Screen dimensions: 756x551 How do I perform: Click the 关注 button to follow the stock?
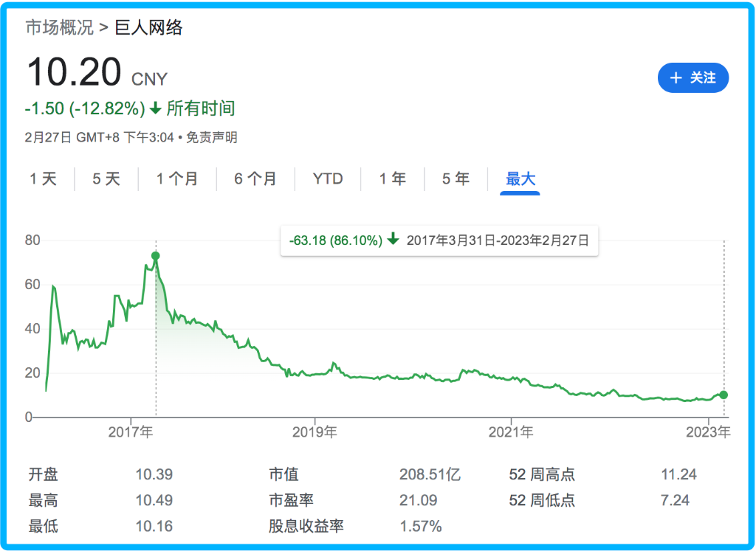point(693,77)
